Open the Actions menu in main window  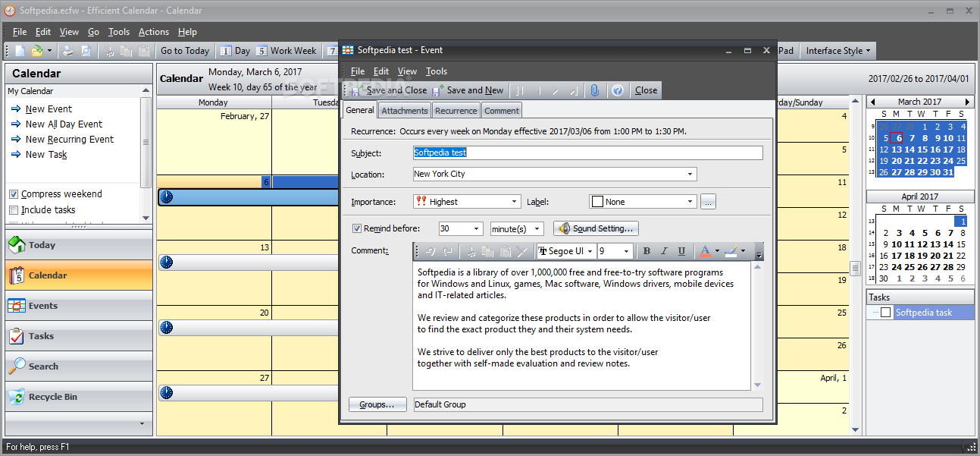[154, 32]
